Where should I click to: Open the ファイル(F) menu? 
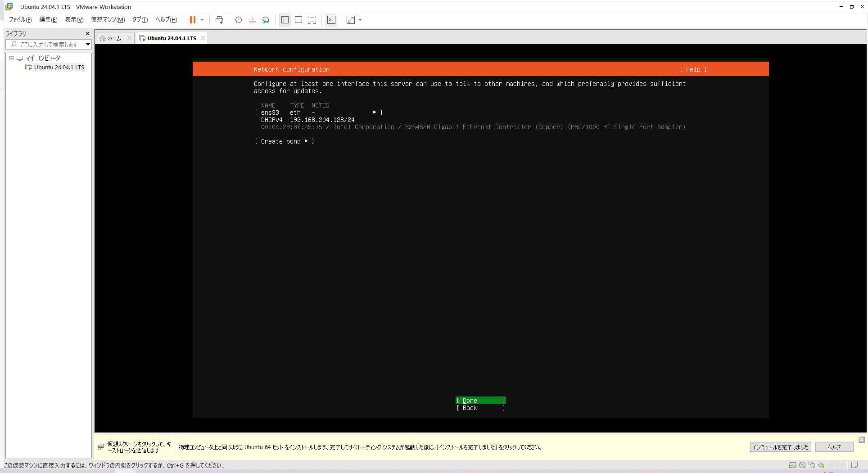(20, 20)
